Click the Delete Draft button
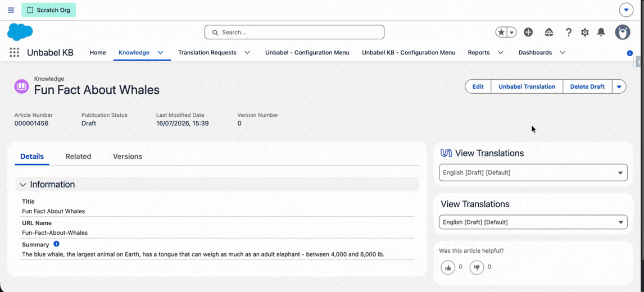Viewport: 644px width, 292px height. (587, 86)
